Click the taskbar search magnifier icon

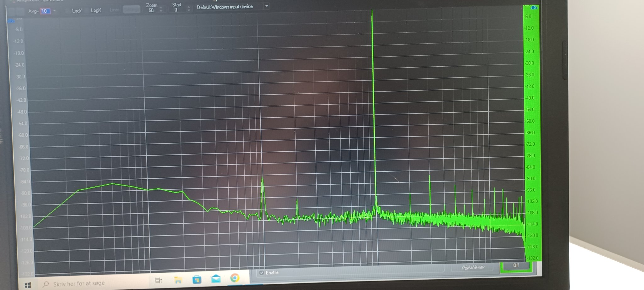(46, 284)
